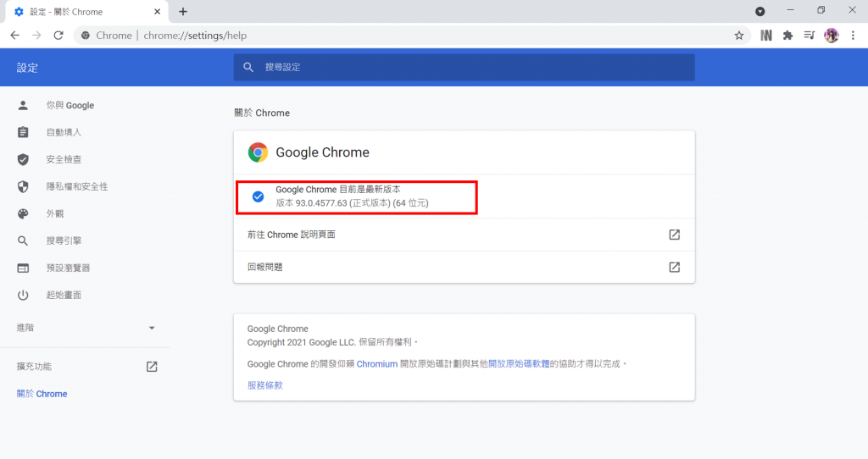868x459 pixels.
Task: Click the 關於 Chrome page heading
Action: [x=262, y=113]
